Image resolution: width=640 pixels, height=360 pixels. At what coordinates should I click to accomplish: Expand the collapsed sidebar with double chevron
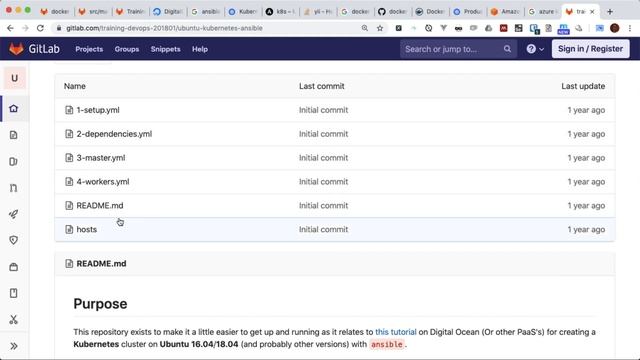(13, 346)
